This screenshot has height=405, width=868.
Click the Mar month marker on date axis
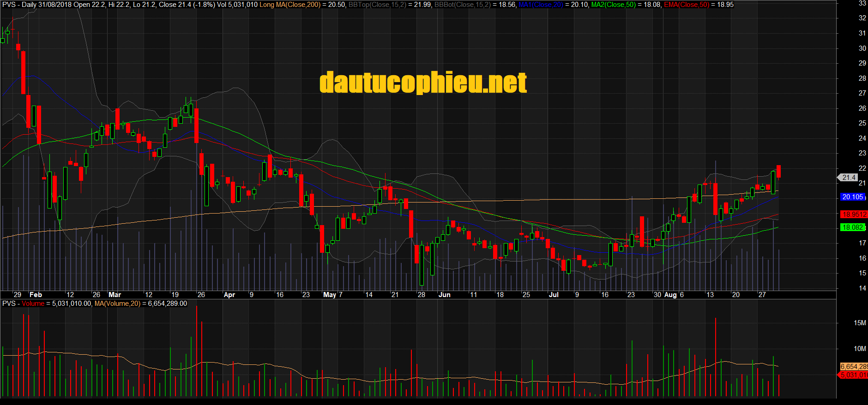[x=115, y=295]
